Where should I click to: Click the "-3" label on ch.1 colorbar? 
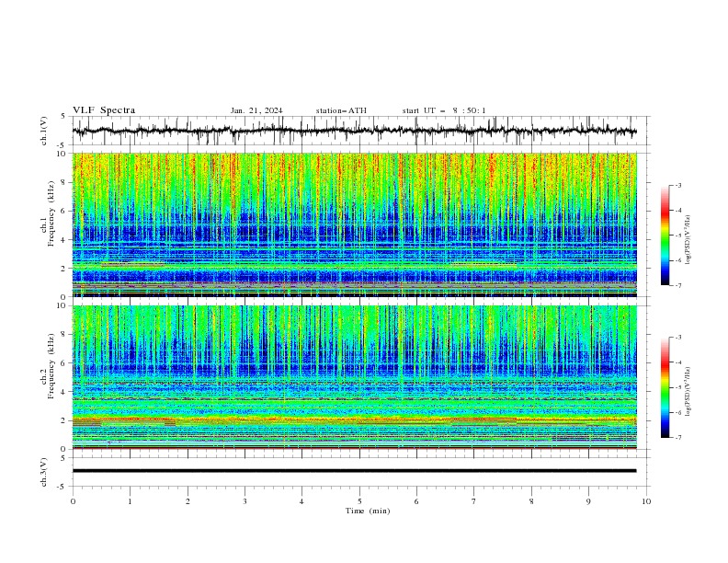pyautogui.click(x=677, y=185)
